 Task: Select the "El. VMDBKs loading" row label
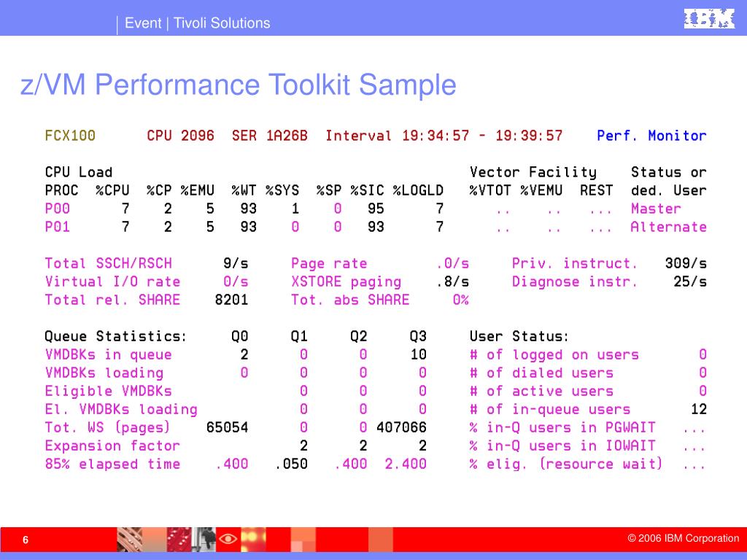121,410
